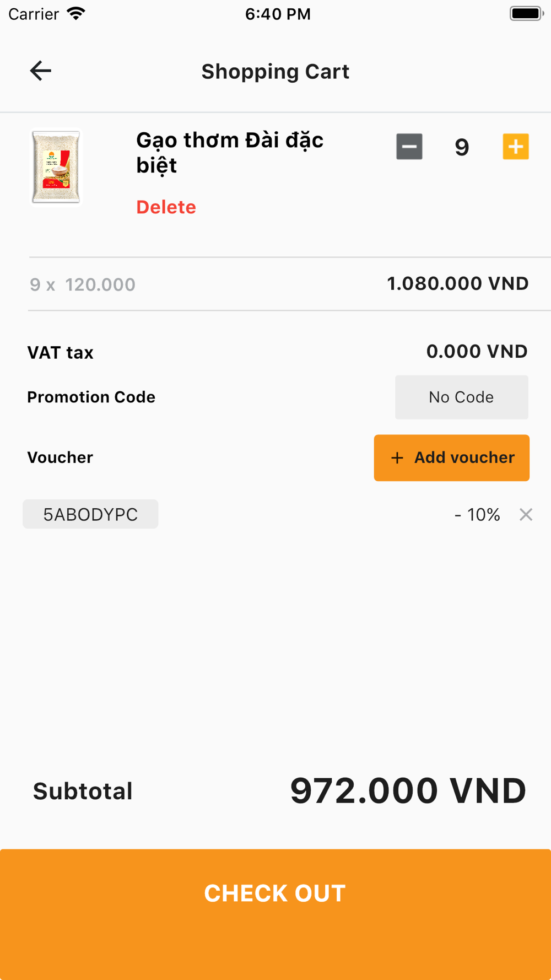Open the rice product thumbnail
Screen dimensions: 551x980
56,167
